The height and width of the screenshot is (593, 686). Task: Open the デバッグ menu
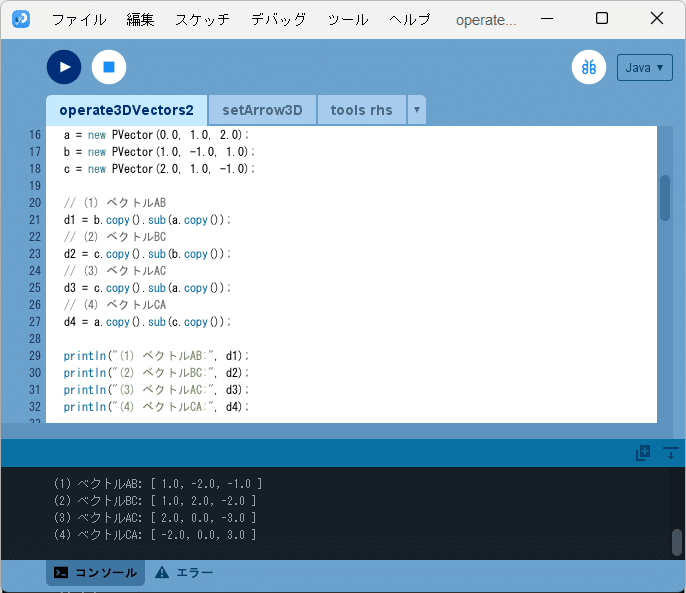[279, 20]
